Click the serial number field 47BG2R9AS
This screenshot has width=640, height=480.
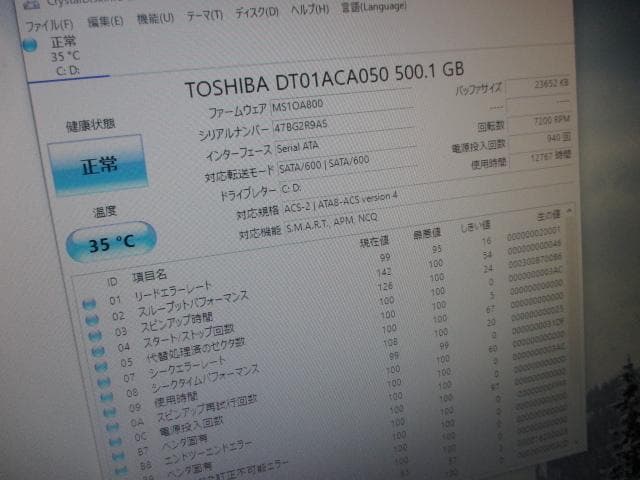[x=344, y=124]
